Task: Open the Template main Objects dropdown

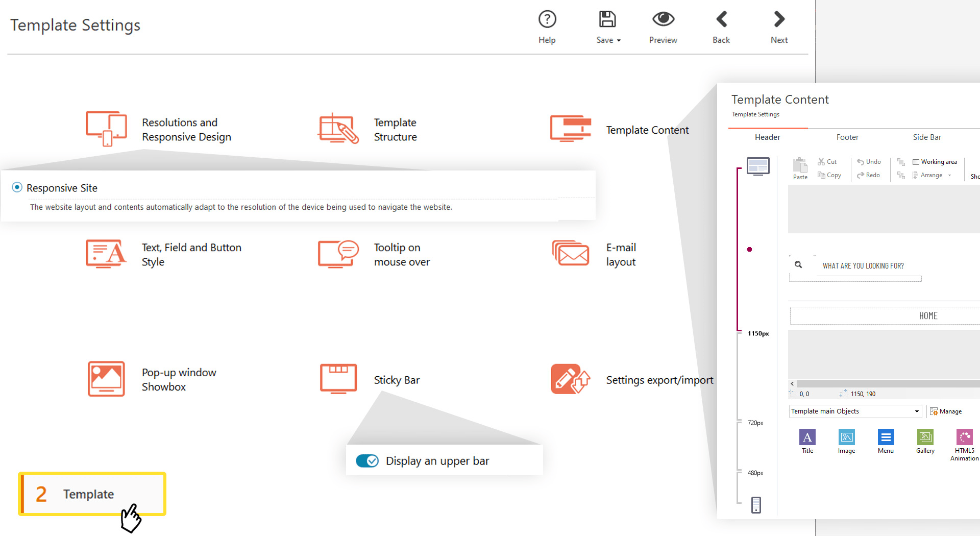Action: [x=855, y=411]
